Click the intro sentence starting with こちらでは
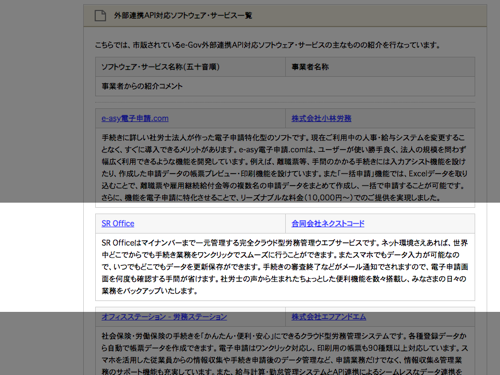This screenshot has height=375, width=500. (268, 45)
